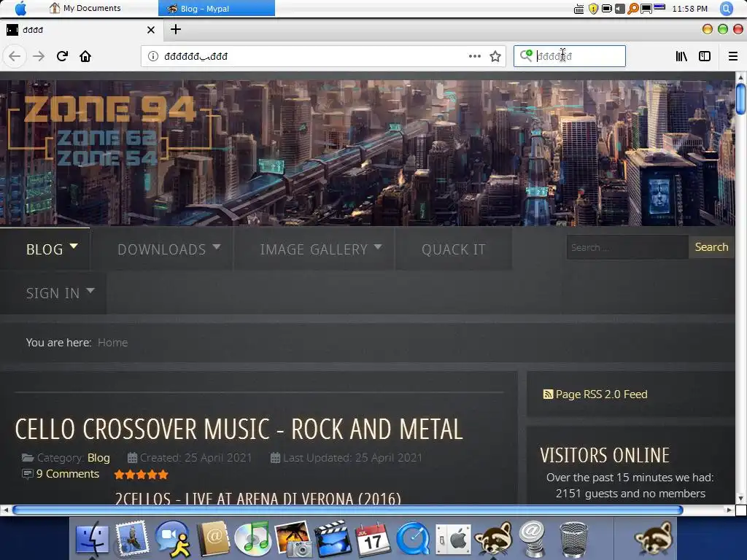Click the scrollbar down arrow
Image resolution: width=747 pixels, height=560 pixels.
click(x=741, y=499)
